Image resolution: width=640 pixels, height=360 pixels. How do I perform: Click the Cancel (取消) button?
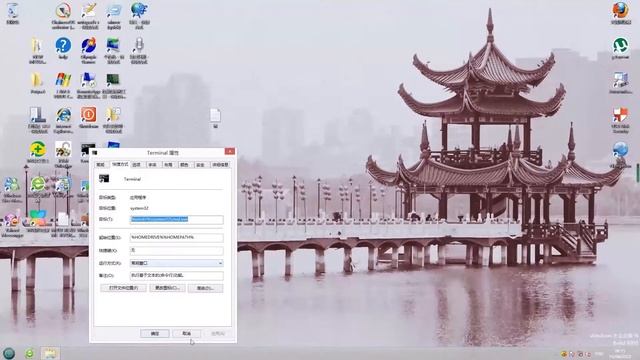point(187,333)
